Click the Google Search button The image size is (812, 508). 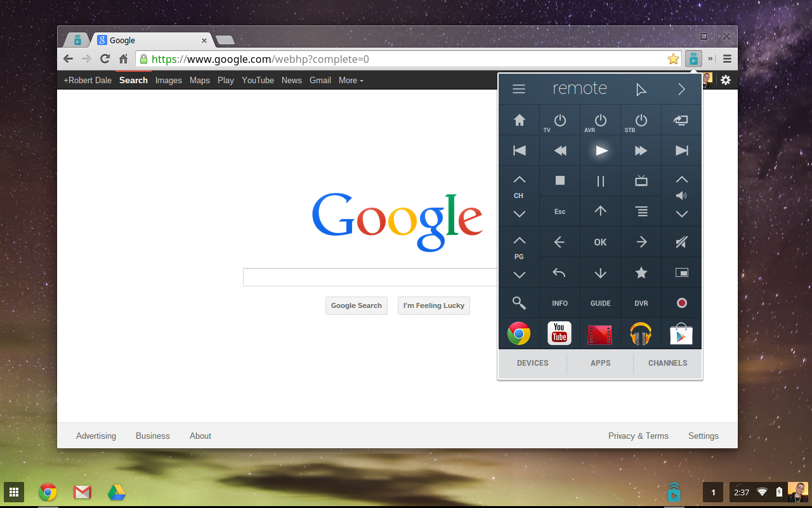pyautogui.click(x=357, y=305)
